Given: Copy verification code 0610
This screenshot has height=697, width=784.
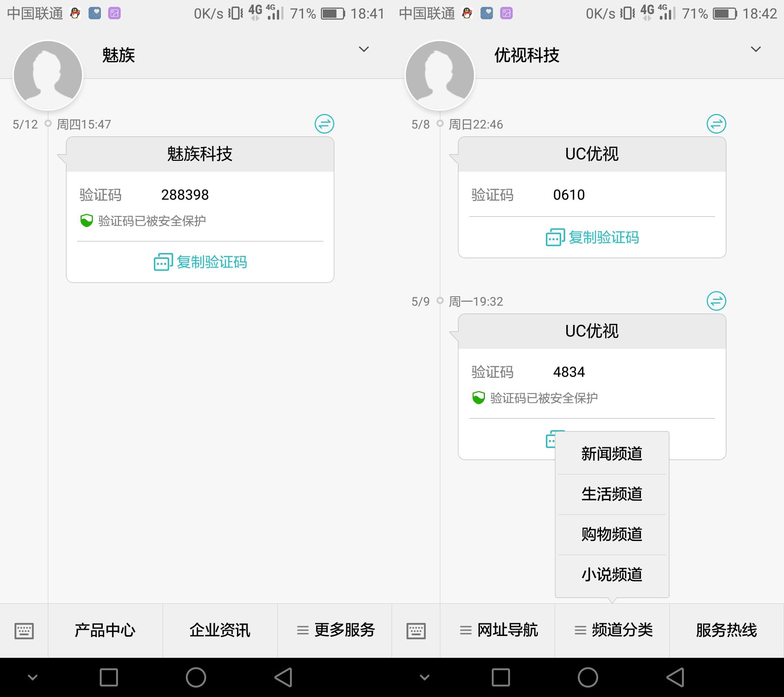Looking at the screenshot, I should (x=592, y=237).
